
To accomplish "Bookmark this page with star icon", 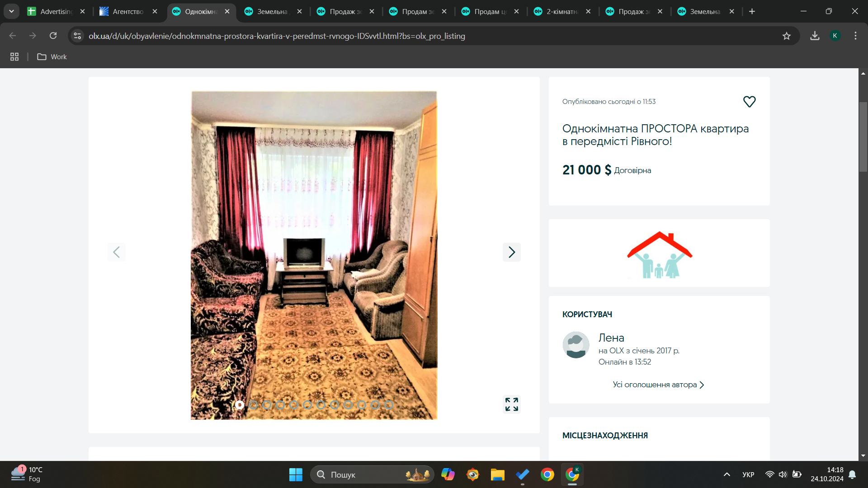I will coord(787,36).
